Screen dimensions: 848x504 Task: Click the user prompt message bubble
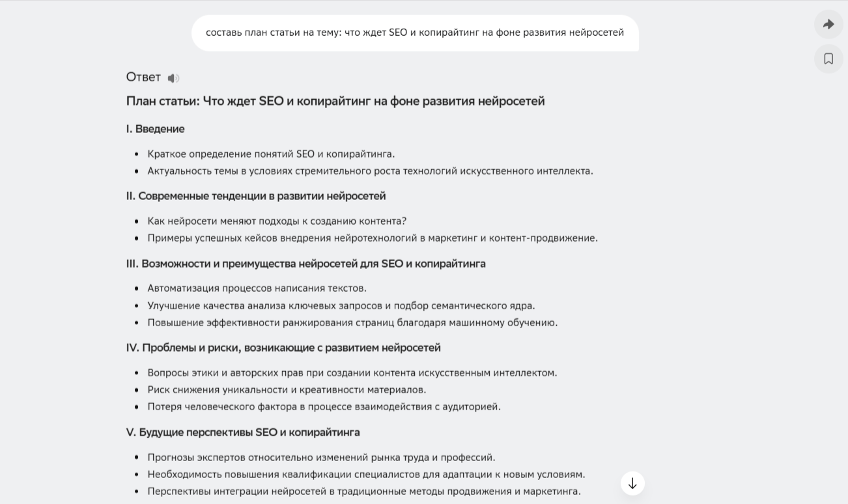415,33
